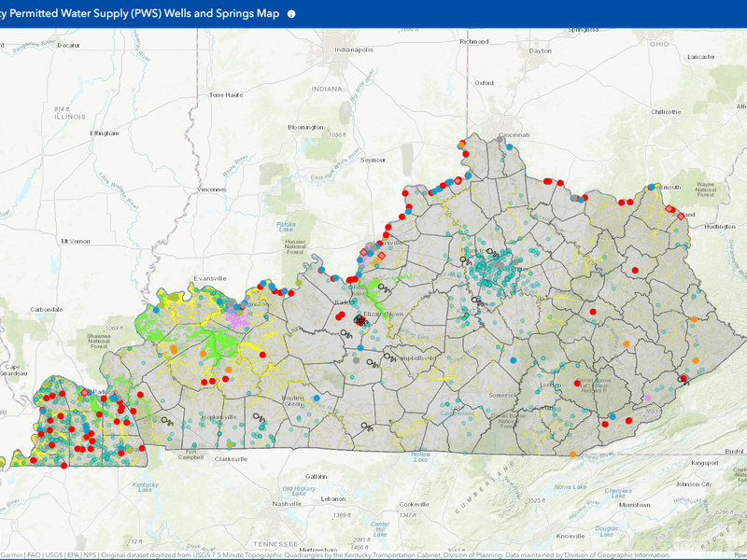This screenshot has height=560, width=747.
Task: Click the Clarksville city label
Action: pos(231,459)
